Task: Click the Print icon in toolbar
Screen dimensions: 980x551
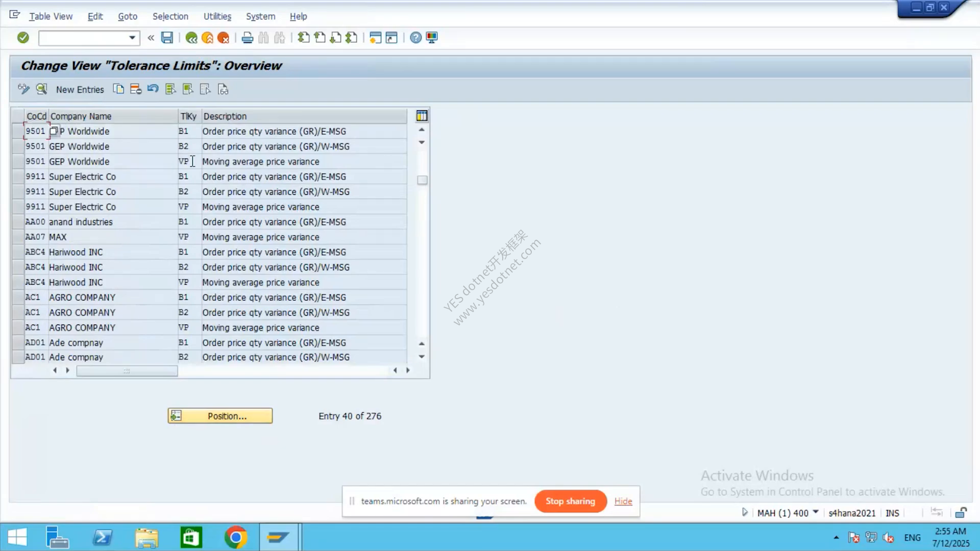Action: coord(248,38)
